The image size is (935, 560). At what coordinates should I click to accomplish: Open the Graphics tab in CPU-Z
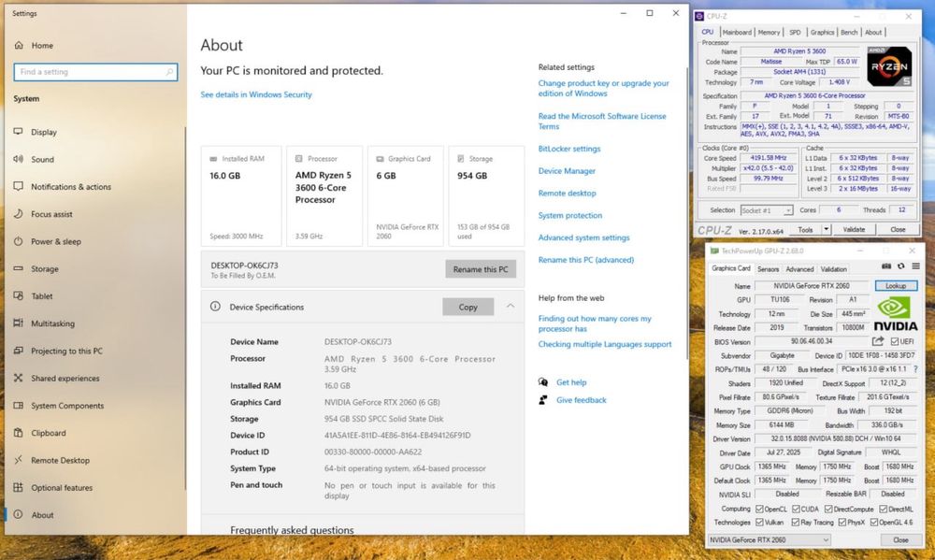point(822,32)
